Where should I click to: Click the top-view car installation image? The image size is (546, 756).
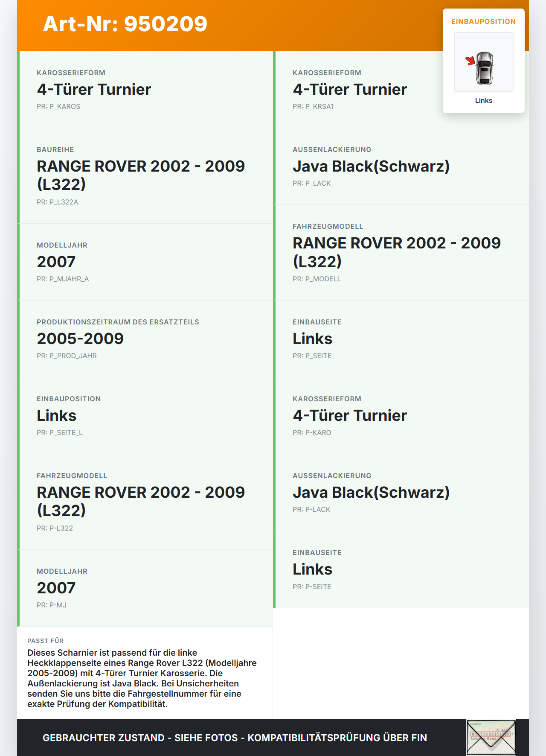484,63
